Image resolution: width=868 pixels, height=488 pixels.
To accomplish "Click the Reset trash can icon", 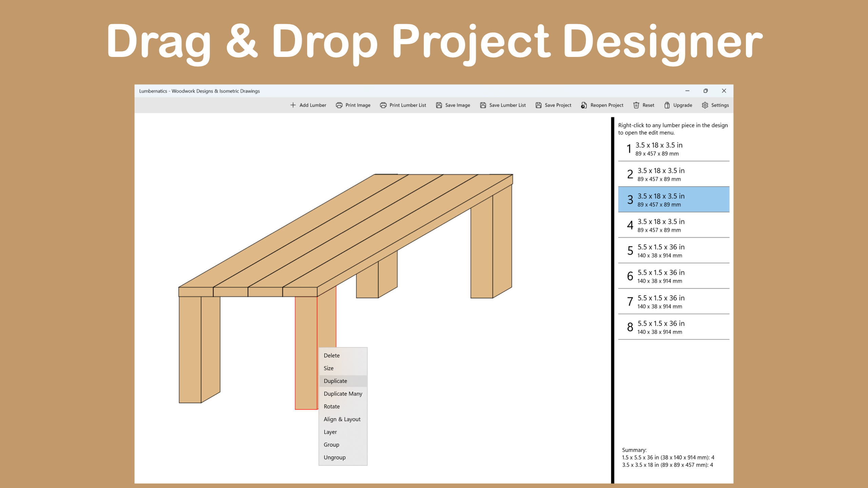I will (x=636, y=105).
